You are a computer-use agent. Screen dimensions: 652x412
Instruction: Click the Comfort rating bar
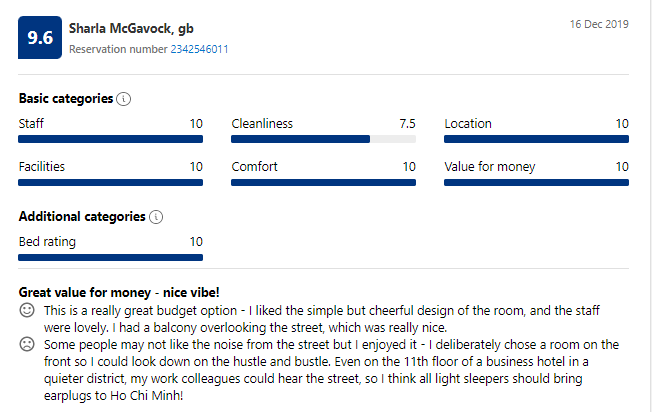coord(323,183)
